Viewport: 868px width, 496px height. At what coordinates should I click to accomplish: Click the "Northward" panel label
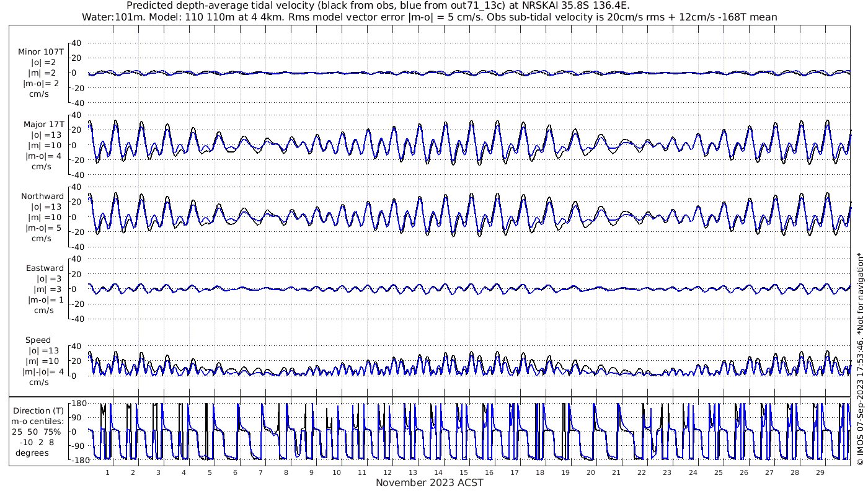(42, 197)
